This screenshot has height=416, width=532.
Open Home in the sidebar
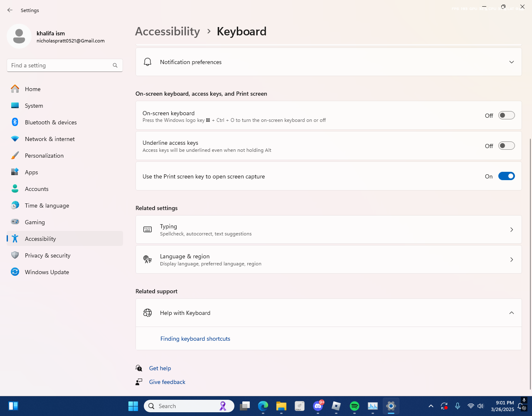[x=65, y=89]
